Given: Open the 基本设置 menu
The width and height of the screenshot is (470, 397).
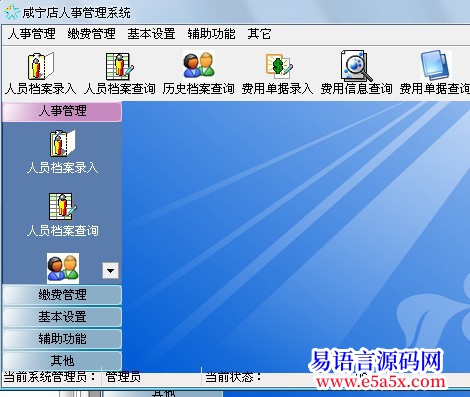Looking at the screenshot, I should pos(151,34).
